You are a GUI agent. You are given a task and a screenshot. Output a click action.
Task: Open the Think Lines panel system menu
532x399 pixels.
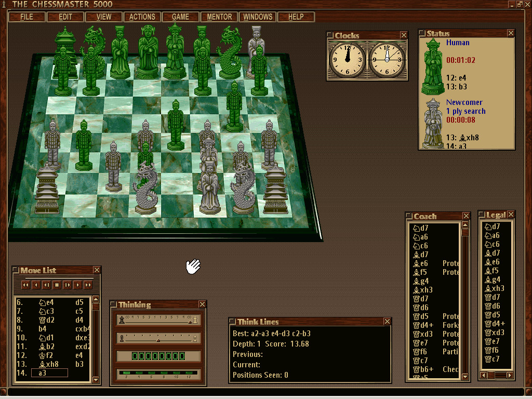tap(232, 321)
